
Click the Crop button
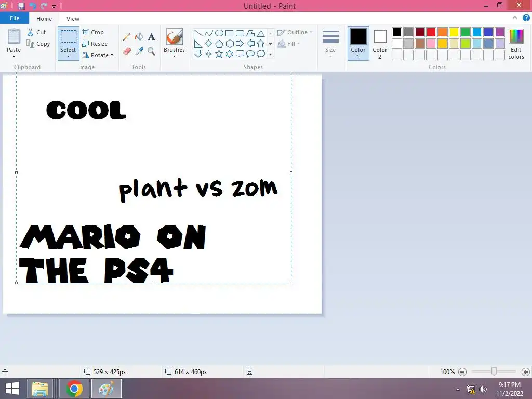click(x=93, y=32)
